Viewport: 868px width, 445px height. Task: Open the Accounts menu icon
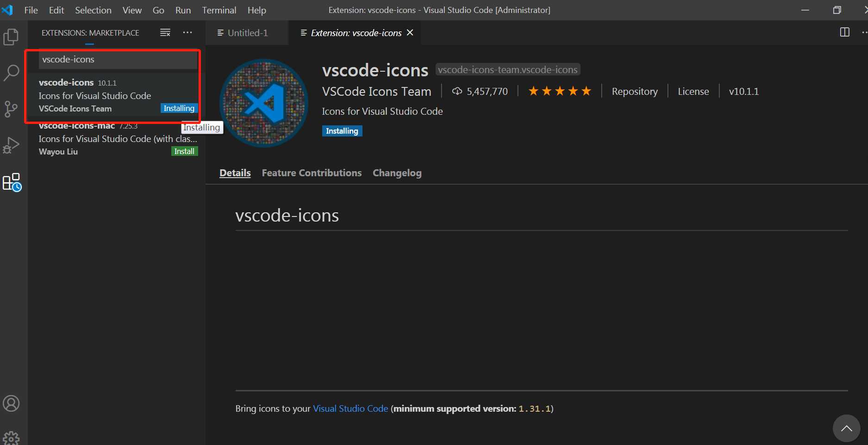pyautogui.click(x=11, y=403)
